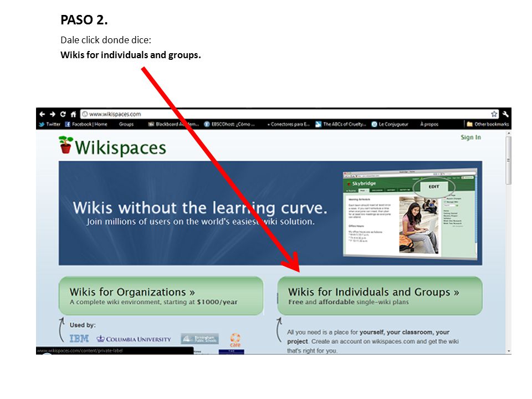Image resolution: width=532 pixels, height=399 pixels.
Task: Open Wikis for Individuals and Groups button
Action: coord(380,296)
